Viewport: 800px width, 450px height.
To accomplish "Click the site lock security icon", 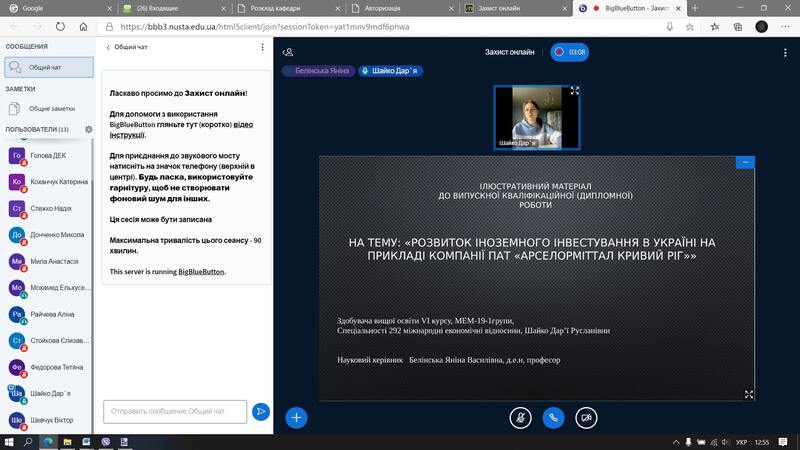I will click(x=109, y=27).
